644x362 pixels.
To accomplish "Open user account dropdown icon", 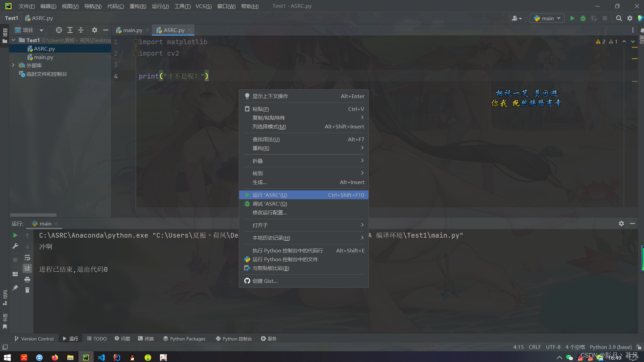I will pos(516,18).
